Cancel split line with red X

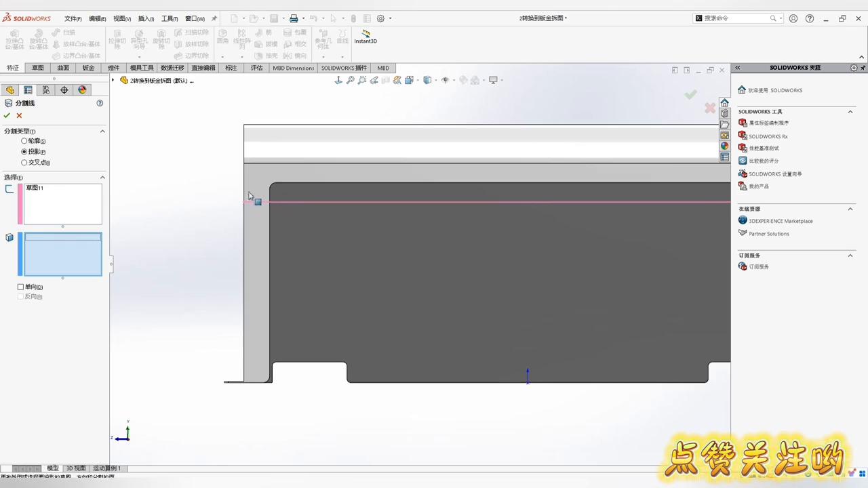click(19, 116)
